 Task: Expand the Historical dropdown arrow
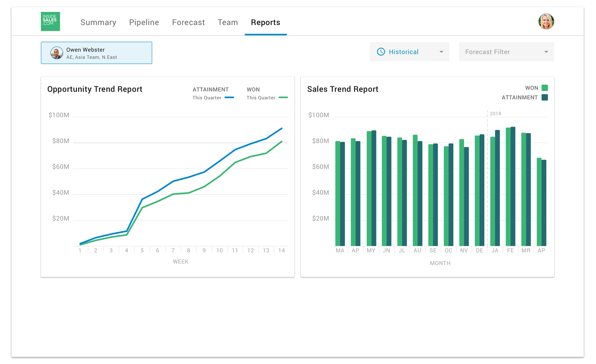(x=441, y=52)
